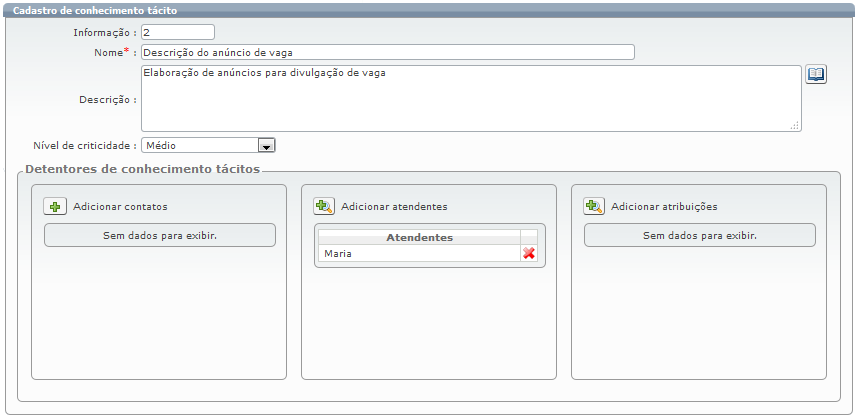Open the Nível de criticidade dropdown arrow
Screen dimensions: 857x419
point(266,146)
